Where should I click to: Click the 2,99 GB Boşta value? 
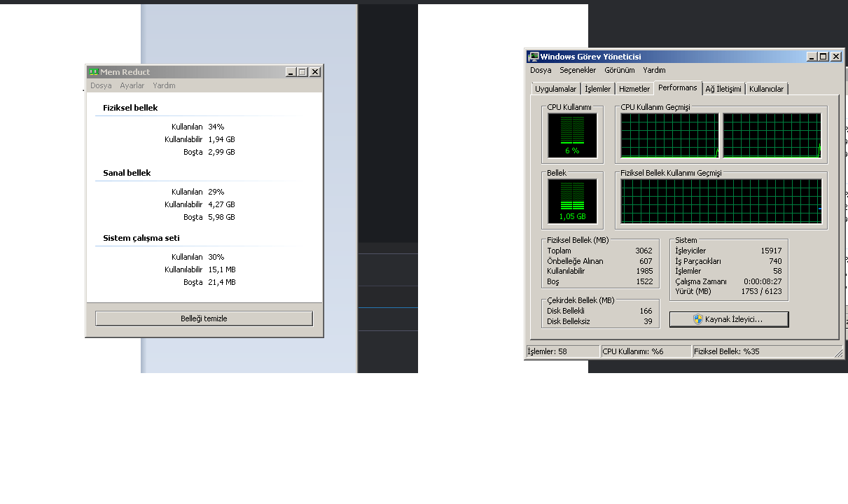[x=221, y=152]
